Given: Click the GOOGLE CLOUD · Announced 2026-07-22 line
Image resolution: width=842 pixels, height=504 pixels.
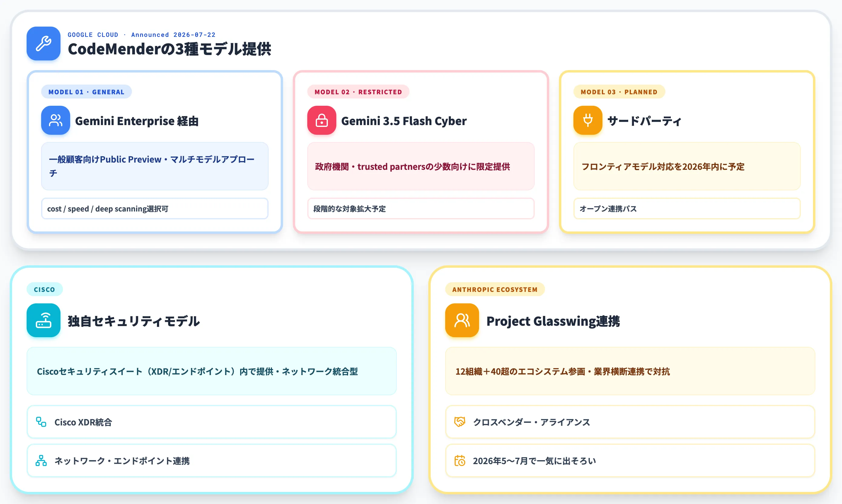Looking at the screenshot, I should 142,35.
